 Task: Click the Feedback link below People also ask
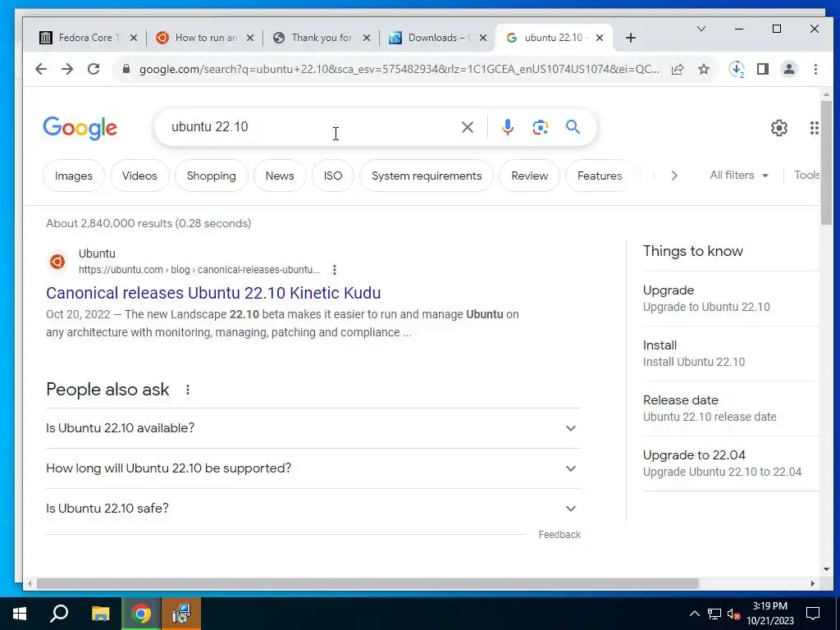[x=559, y=535]
